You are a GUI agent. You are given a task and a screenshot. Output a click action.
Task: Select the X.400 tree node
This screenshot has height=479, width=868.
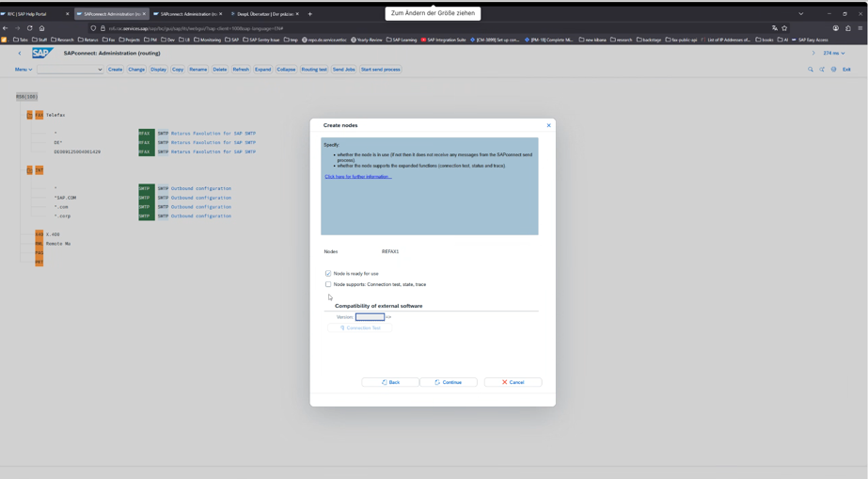[48, 234]
